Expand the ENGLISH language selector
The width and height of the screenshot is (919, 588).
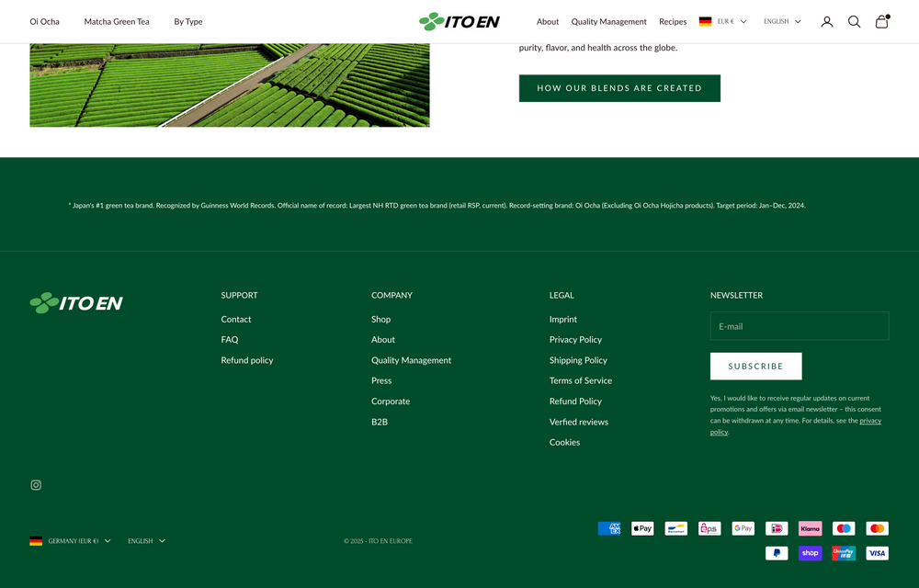click(781, 21)
